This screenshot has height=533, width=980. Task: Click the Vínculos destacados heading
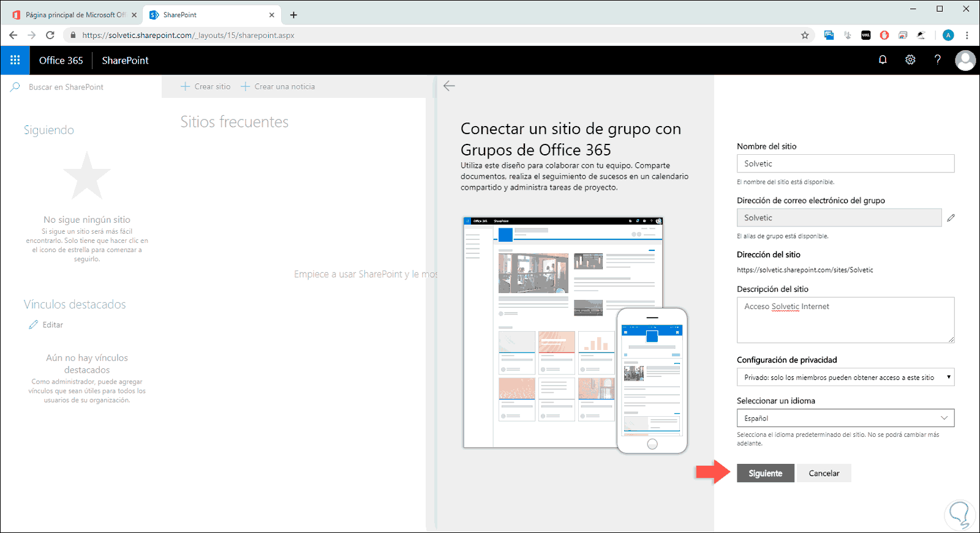pos(75,304)
